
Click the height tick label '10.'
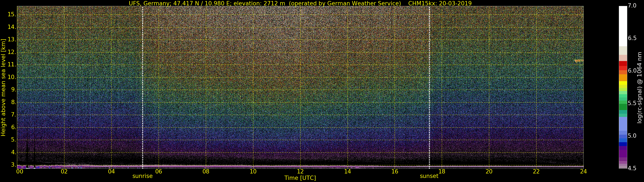point(12,77)
